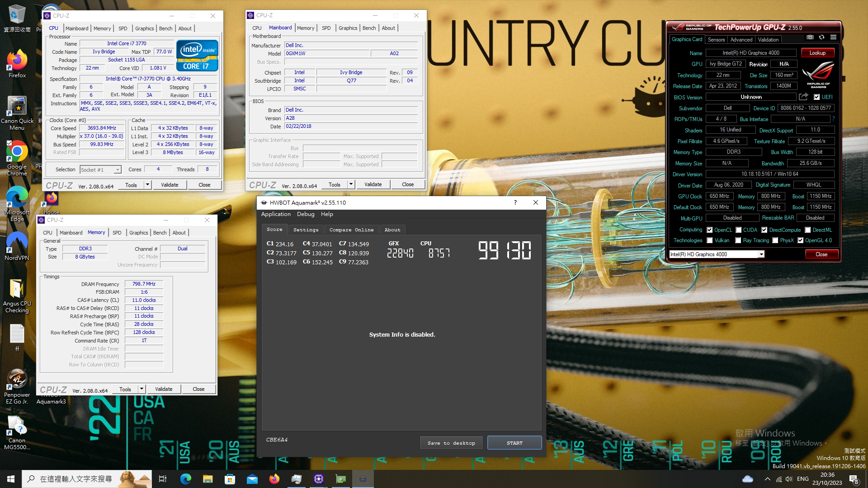Click Save to desktop button
The width and height of the screenshot is (868, 488).
coord(451,443)
